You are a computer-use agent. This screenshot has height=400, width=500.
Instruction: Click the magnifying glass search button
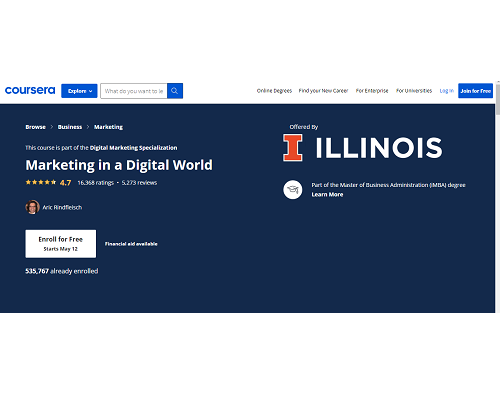point(175,91)
